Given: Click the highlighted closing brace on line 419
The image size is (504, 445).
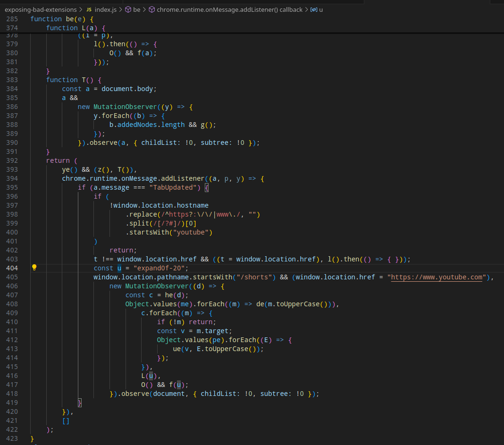Looking at the screenshot, I should (x=80, y=403).
